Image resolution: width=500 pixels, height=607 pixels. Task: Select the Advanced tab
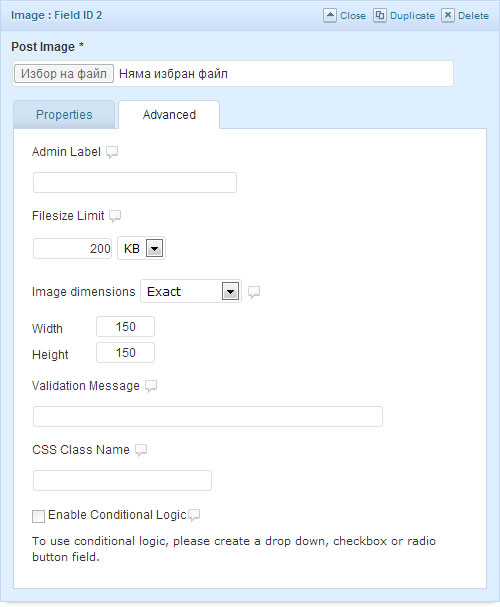click(x=169, y=115)
